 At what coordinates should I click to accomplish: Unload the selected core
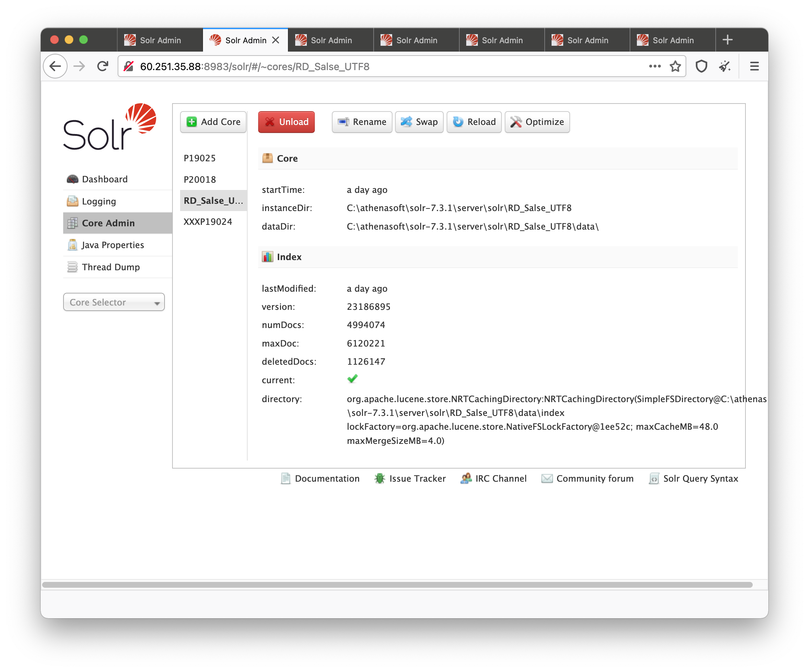[286, 122]
